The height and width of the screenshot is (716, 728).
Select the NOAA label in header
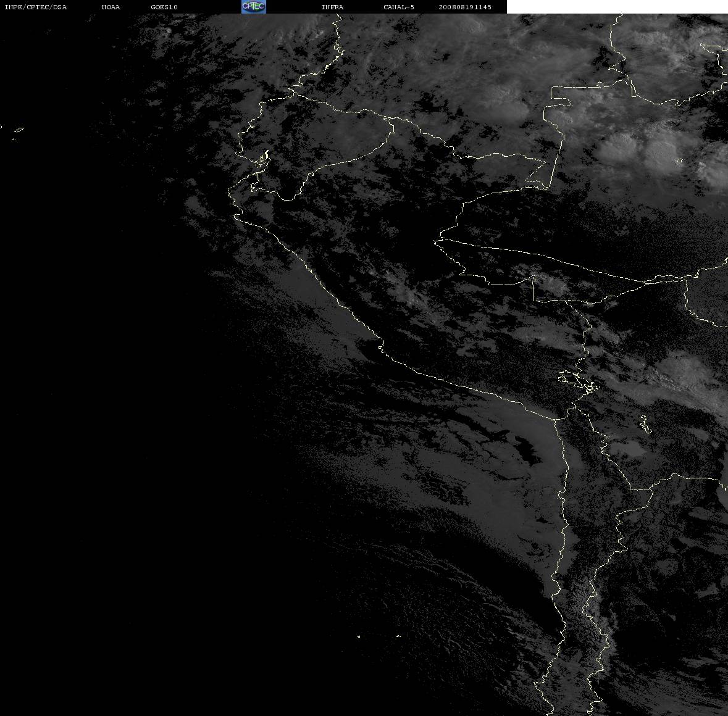pos(111,7)
